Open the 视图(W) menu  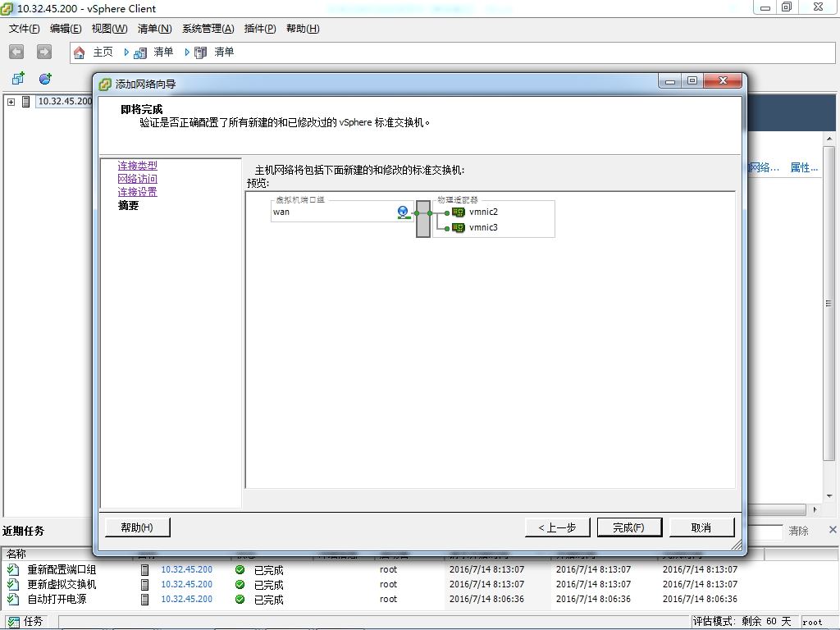109,29
